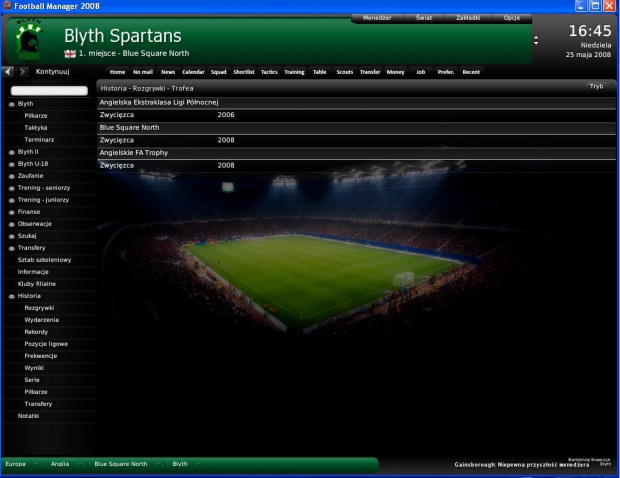Click the Anglia breadcrumb
The image size is (620, 478).
pos(60,464)
